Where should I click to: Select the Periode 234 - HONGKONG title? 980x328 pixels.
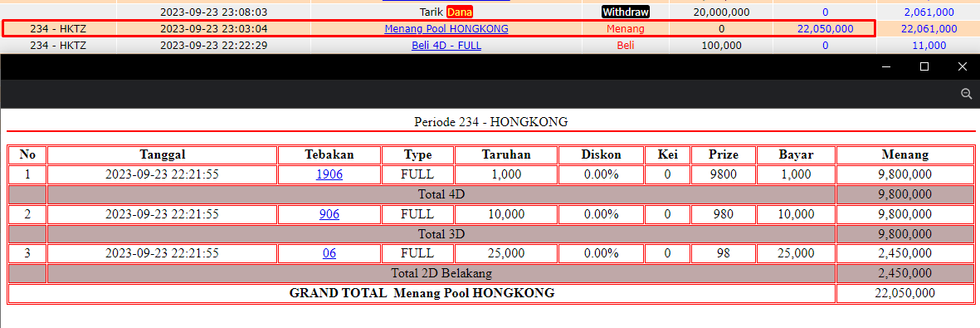click(490, 122)
